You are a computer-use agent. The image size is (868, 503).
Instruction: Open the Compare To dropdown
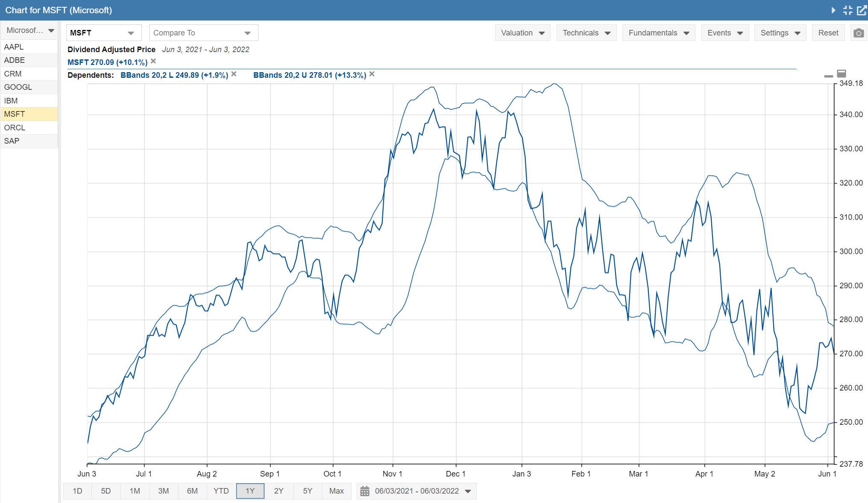(204, 33)
